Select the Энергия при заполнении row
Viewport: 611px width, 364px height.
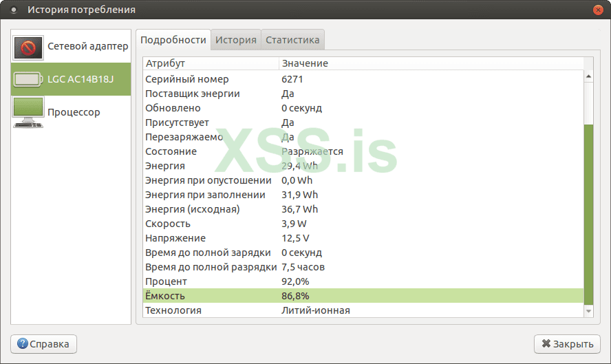(x=363, y=195)
